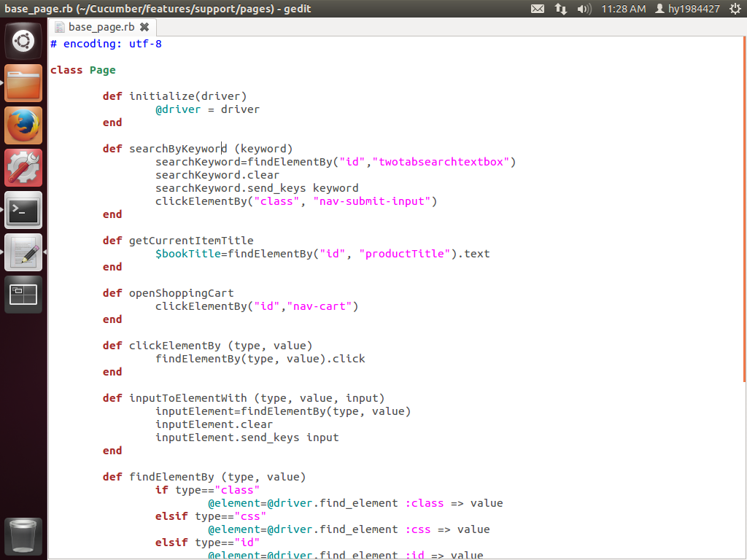Click the 'def openShoppingCart' line
The width and height of the screenshot is (747, 560).
tap(168, 293)
